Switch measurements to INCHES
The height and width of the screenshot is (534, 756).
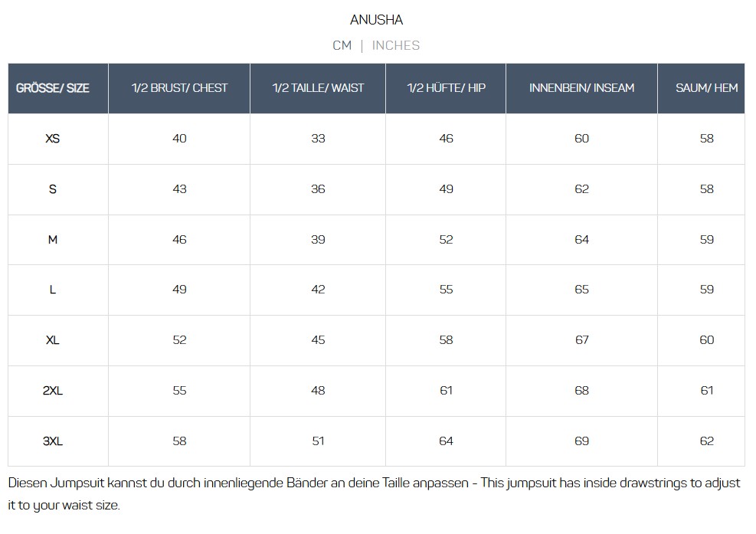coord(395,45)
